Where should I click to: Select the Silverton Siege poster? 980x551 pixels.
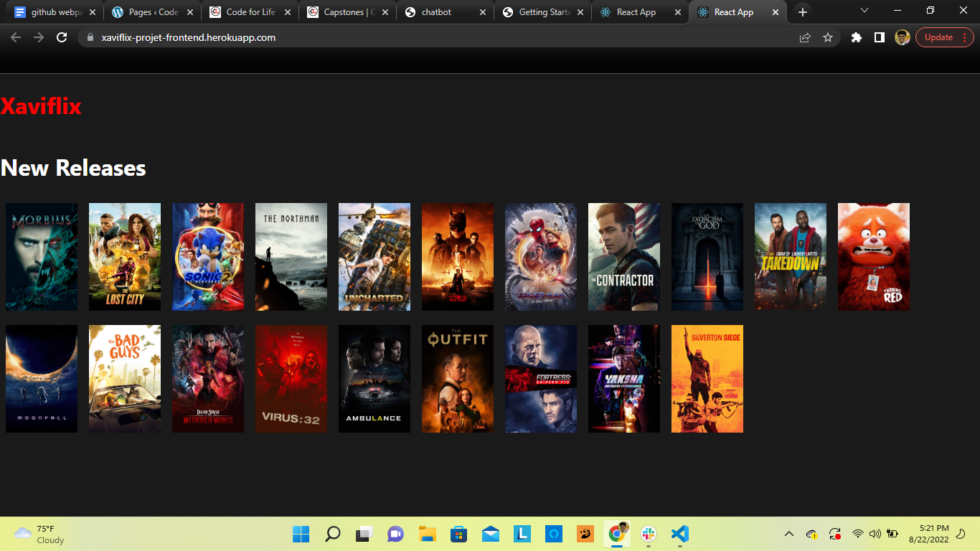(707, 379)
